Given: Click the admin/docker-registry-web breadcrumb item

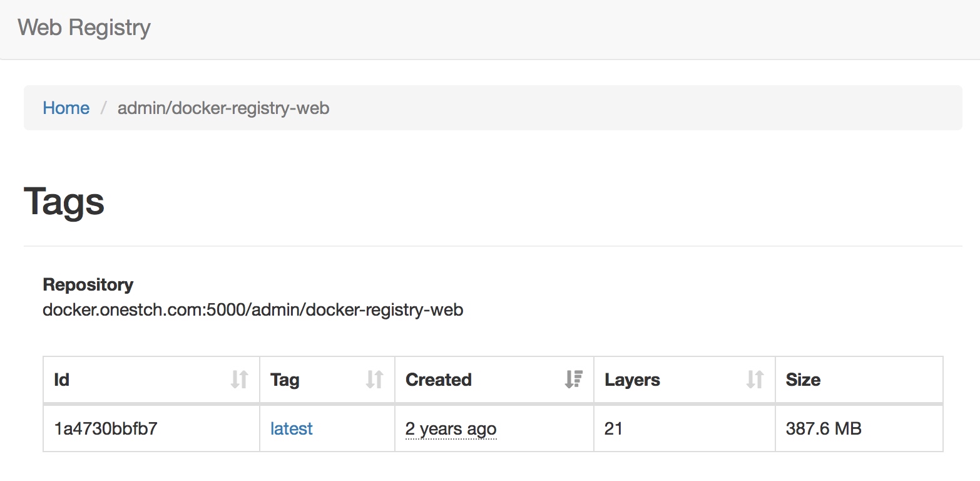Looking at the screenshot, I should point(223,108).
